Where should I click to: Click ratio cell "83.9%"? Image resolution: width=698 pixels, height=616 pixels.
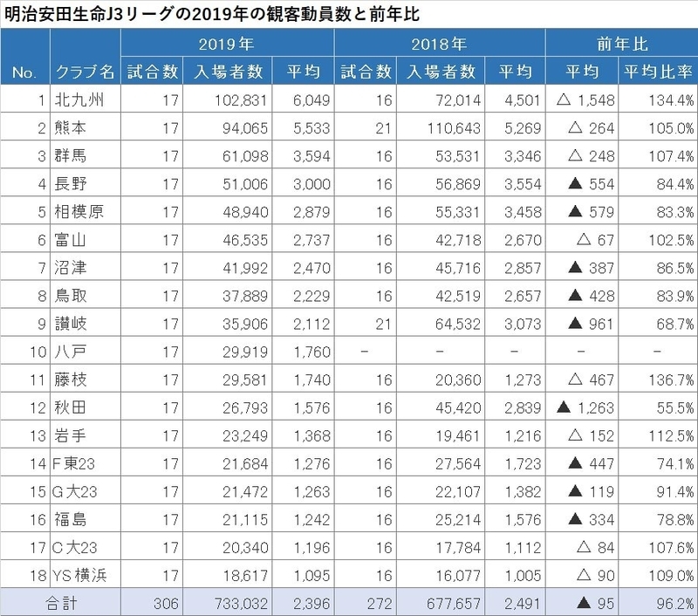pyautogui.click(x=675, y=297)
